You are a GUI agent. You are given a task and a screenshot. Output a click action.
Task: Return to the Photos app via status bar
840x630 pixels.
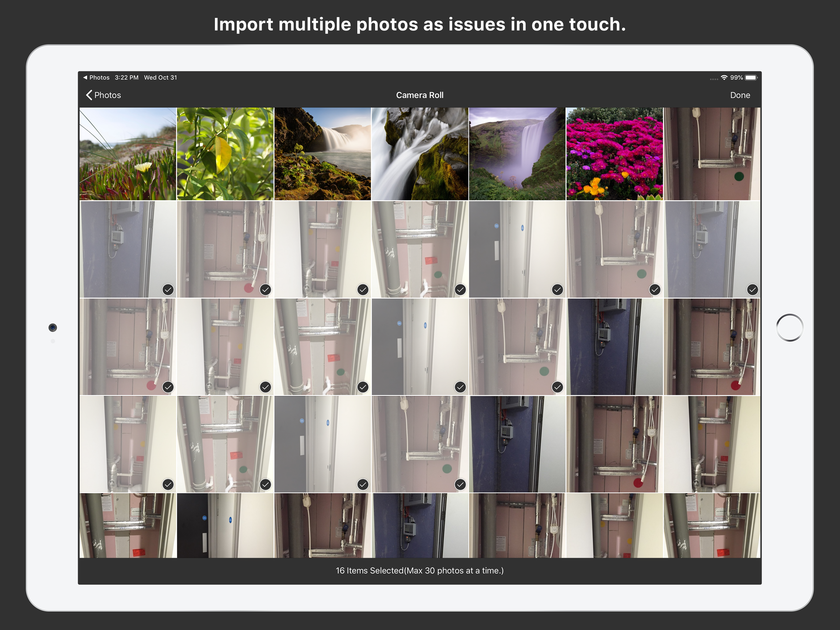tap(97, 78)
